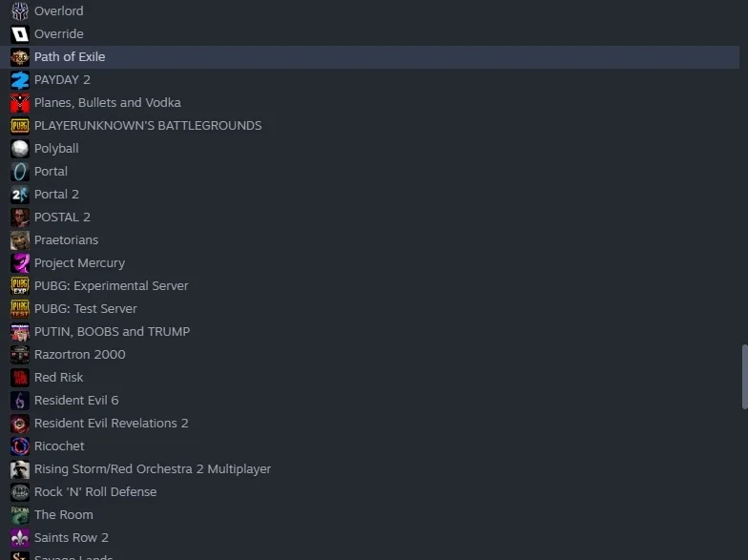
Task: Click the yellow PUBG icon for PLAYERUNKNOWN'S BATTLEGROUNDS
Action: click(x=19, y=126)
